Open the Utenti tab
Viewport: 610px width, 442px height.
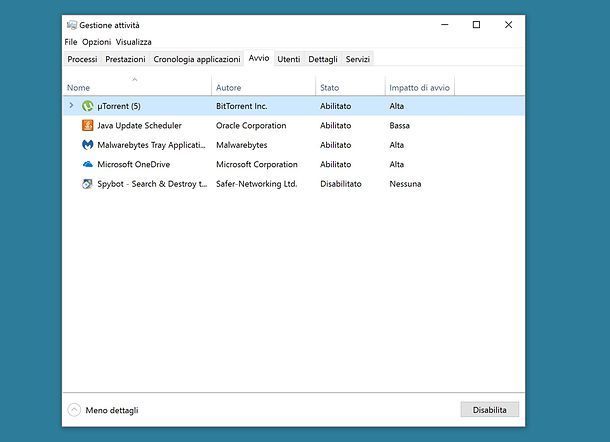[289, 59]
